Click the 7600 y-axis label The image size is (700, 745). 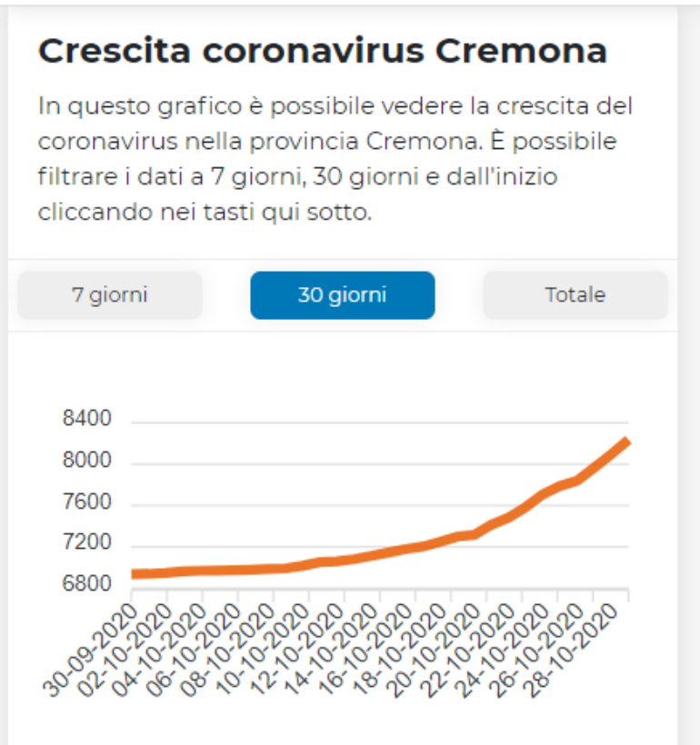pos(87,502)
